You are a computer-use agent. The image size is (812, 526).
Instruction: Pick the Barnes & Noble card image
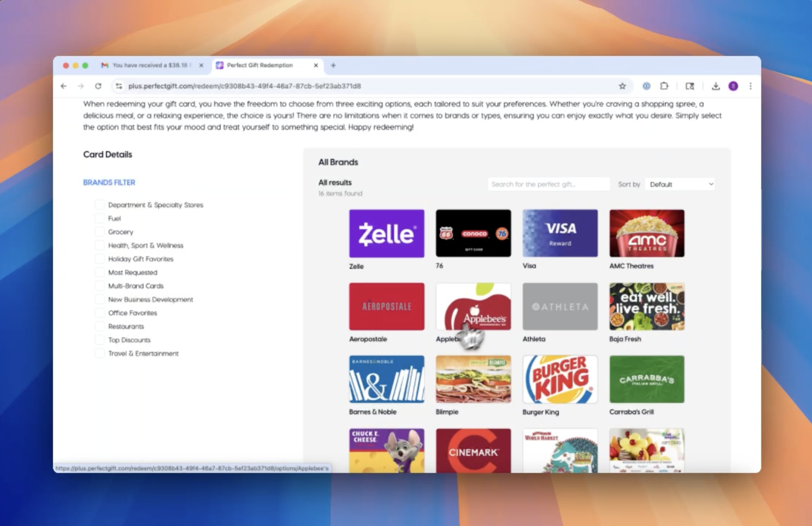click(x=386, y=379)
